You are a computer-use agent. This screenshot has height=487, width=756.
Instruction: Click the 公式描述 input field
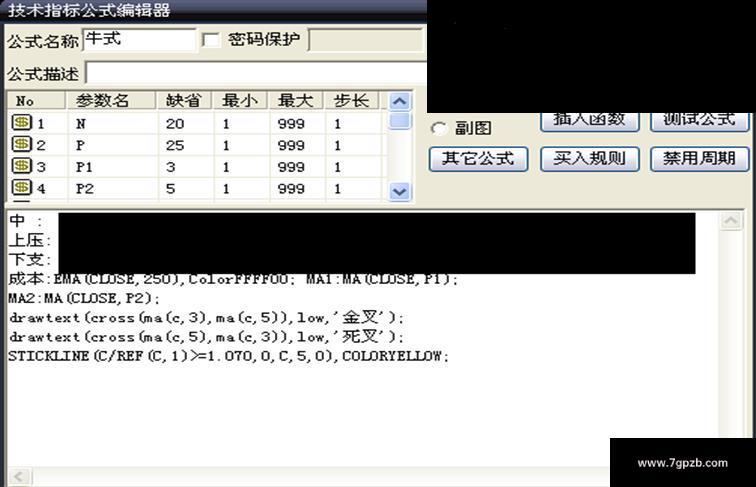point(256,73)
